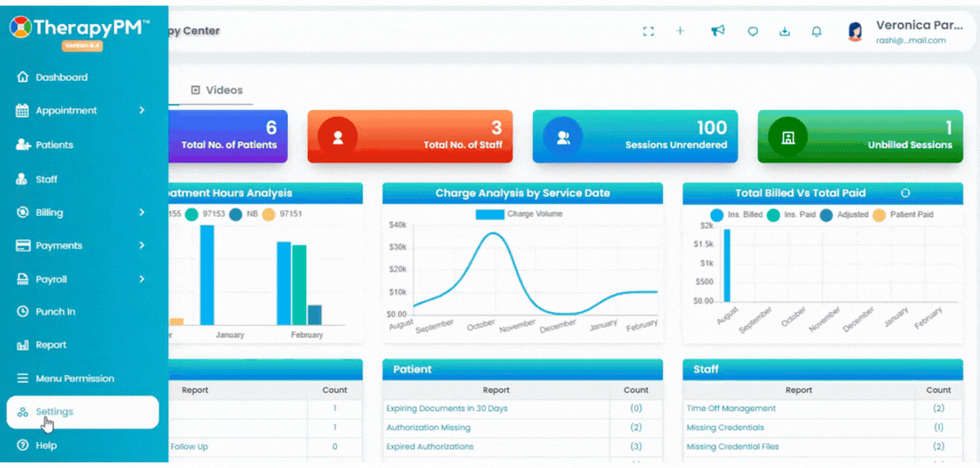The image size is (980, 468).
Task: Click the Billing icon in sidebar
Action: point(22,212)
